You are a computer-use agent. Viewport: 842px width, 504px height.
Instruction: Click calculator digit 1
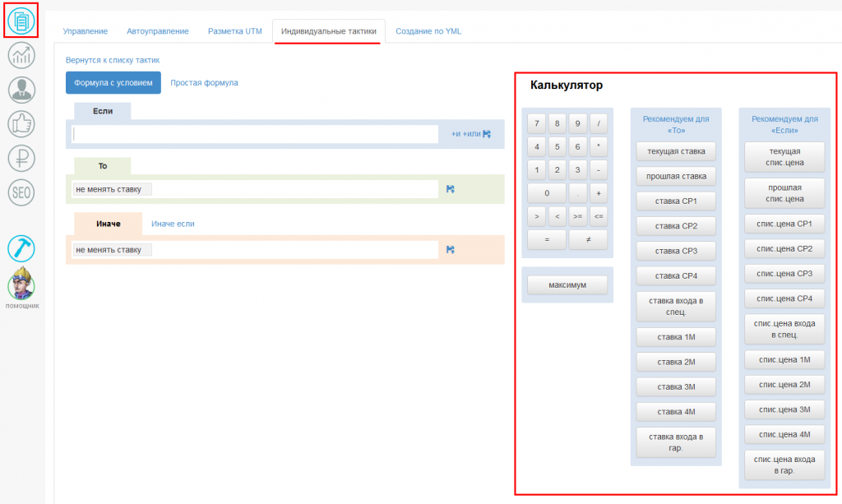(536, 169)
